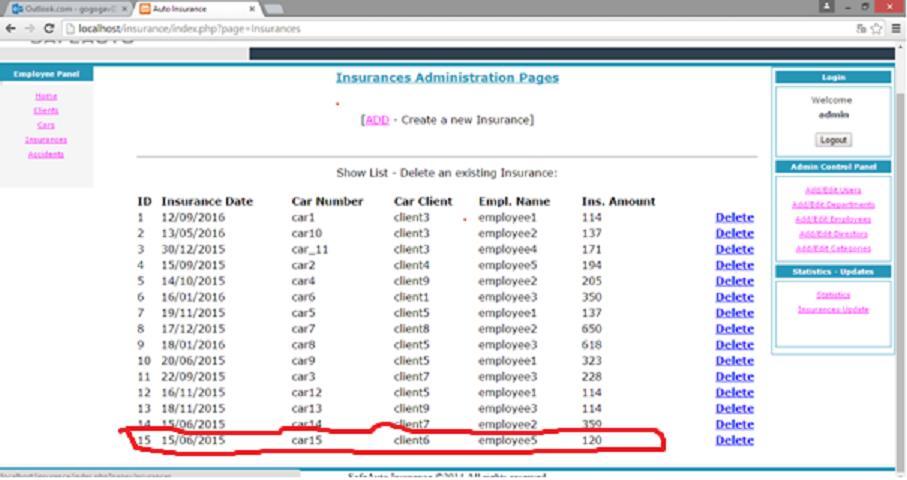Delete insurance ID 5 for car4
The width and height of the screenshot is (907, 480).
pos(735,281)
